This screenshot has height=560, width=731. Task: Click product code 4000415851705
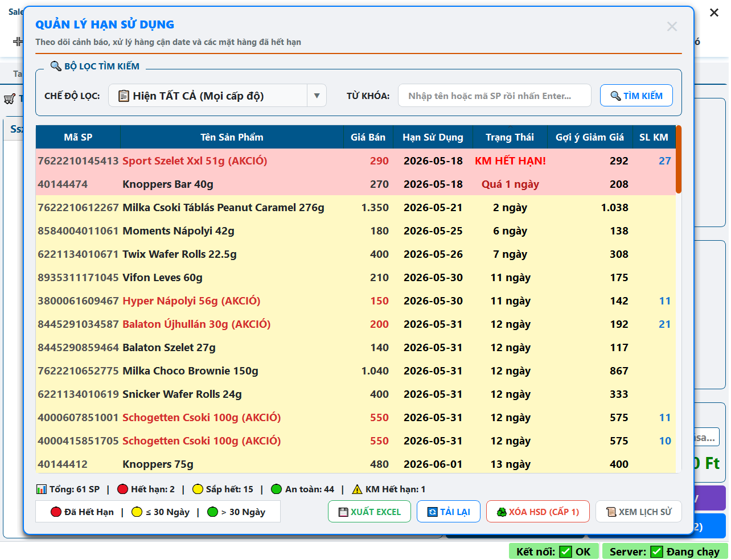pos(78,441)
